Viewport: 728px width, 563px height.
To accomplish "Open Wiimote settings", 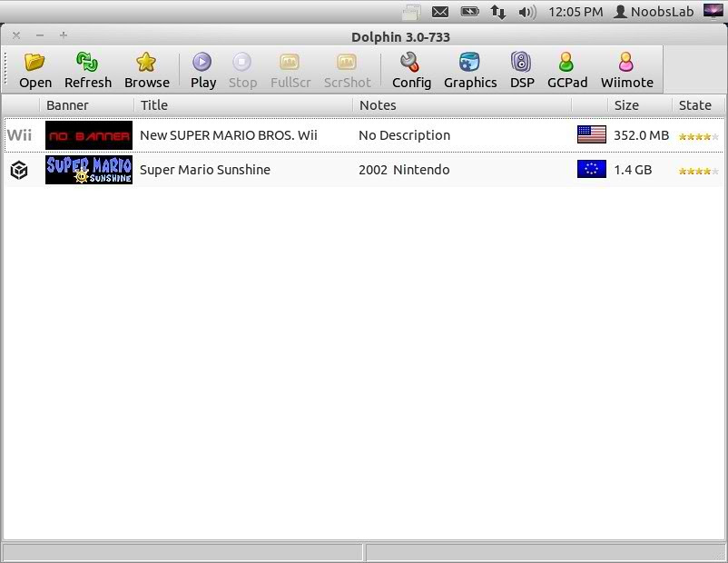I will pyautogui.click(x=626, y=71).
